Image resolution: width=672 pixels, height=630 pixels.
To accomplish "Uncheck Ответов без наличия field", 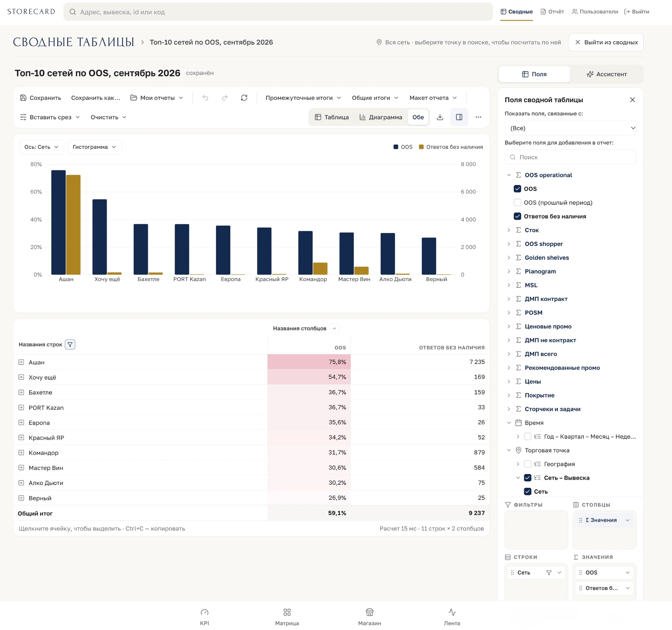I will pos(517,216).
